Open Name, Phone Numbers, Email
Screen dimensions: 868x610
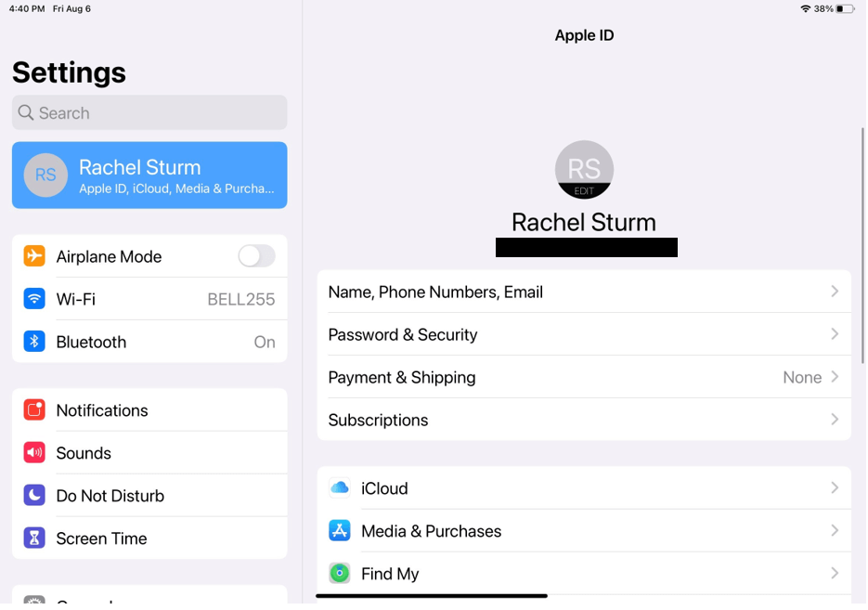[x=584, y=292]
